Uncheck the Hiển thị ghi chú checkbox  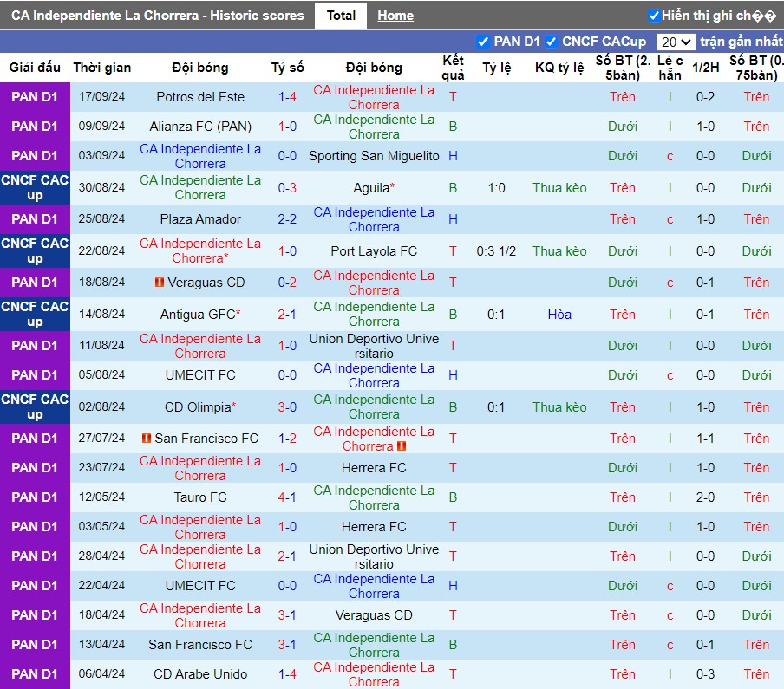pyautogui.click(x=654, y=16)
